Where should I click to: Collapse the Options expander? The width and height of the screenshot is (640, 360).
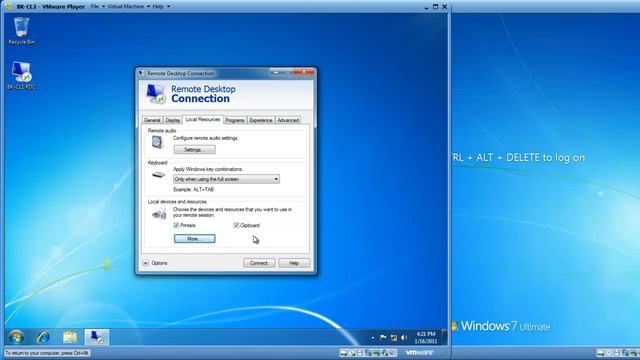[146, 263]
